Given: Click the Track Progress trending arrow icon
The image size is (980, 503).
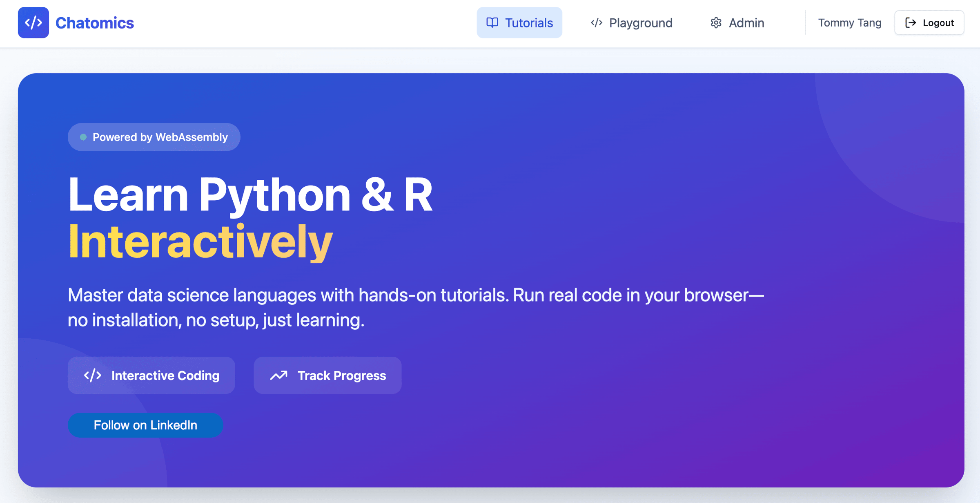Looking at the screenshot, I should (279, 375).
